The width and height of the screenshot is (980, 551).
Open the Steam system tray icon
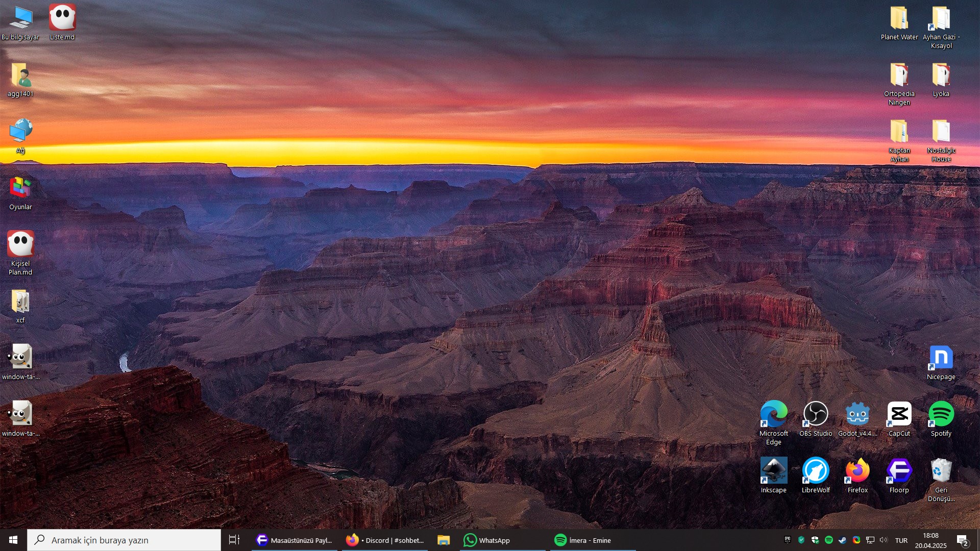click(842, 540)
